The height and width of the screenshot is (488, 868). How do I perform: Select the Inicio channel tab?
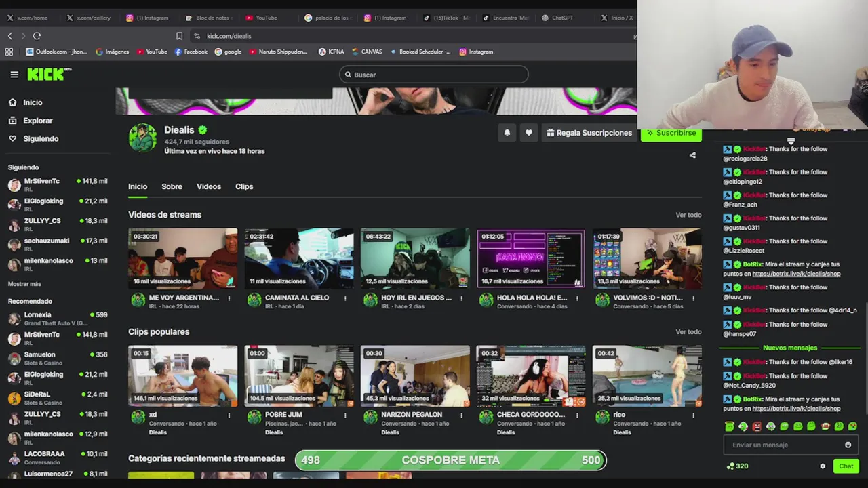138,186
